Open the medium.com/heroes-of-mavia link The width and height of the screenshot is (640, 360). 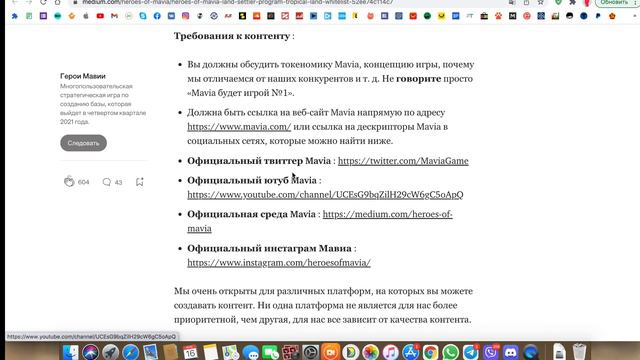[387, 214]
